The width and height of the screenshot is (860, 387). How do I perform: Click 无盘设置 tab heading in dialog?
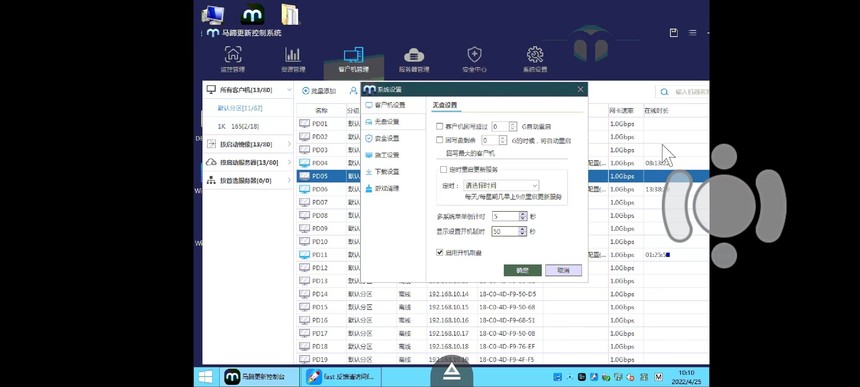point(444,105)
